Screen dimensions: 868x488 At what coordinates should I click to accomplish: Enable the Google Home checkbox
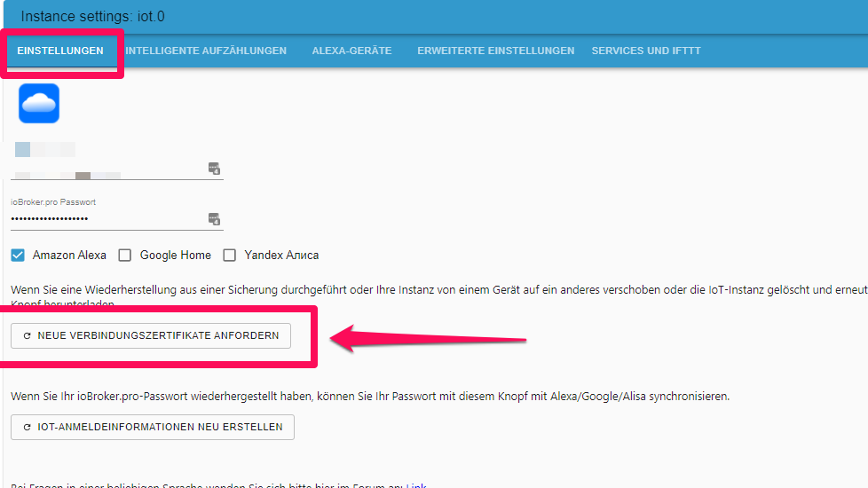(125, 255)
